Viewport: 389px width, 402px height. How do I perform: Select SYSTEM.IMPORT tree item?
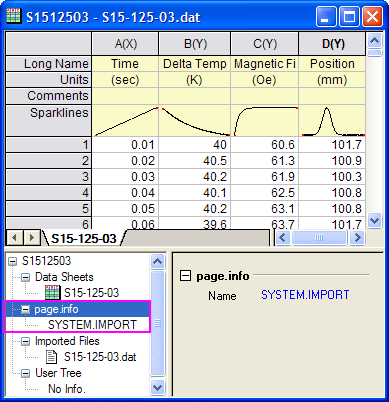pyautogui.click(x=92, y=325)
